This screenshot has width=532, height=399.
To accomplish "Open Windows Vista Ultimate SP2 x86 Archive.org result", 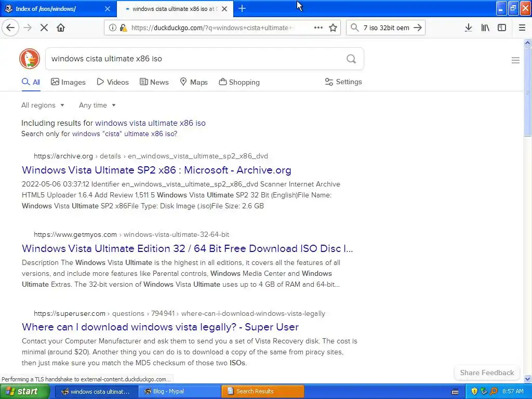I will (x=156, y=170).
